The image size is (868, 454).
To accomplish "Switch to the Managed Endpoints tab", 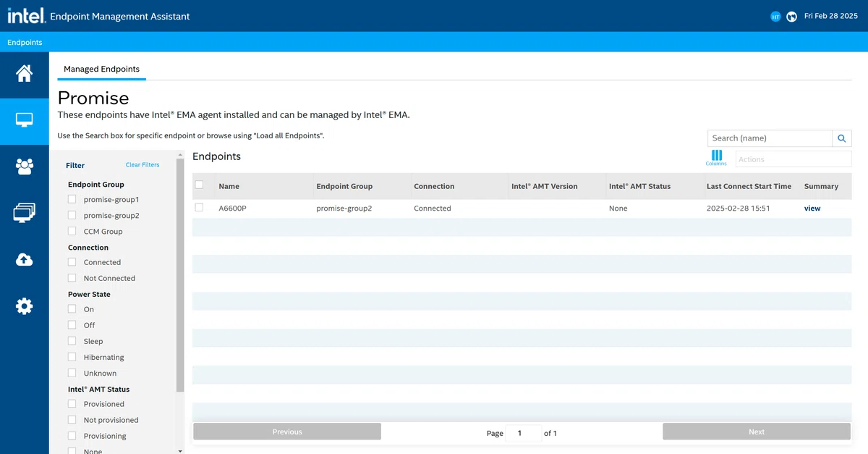I will click(101, 70).
